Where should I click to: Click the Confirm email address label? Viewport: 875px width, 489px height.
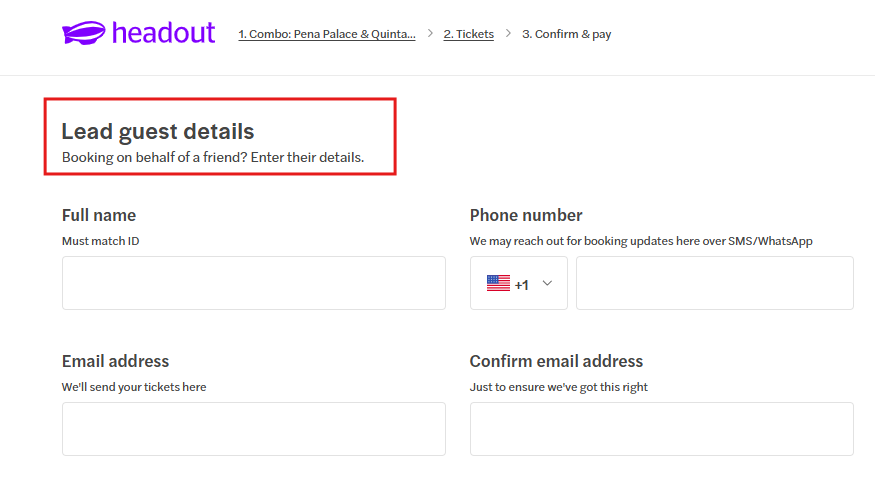tap(556, 361)
